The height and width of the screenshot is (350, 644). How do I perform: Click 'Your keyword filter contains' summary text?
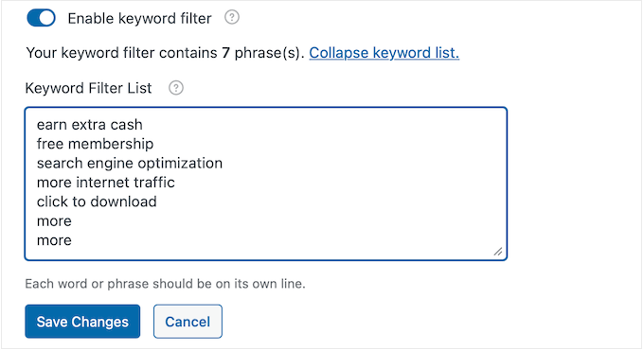click(x=121, y=53)
